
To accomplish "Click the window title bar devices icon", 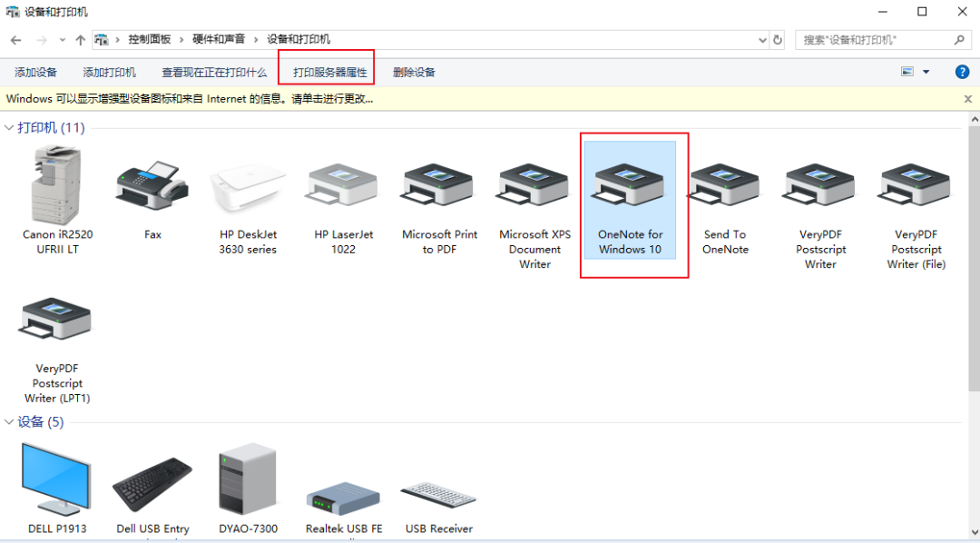I will click(x=13, y=11).
